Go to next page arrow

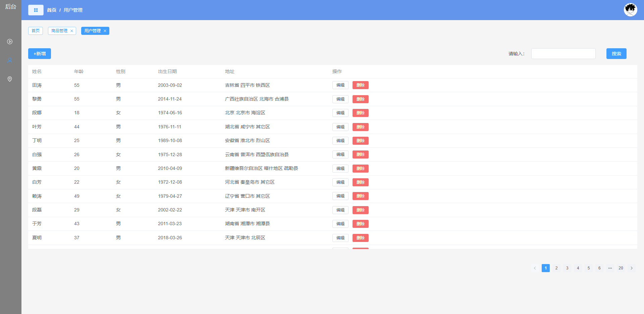point(632,268)
